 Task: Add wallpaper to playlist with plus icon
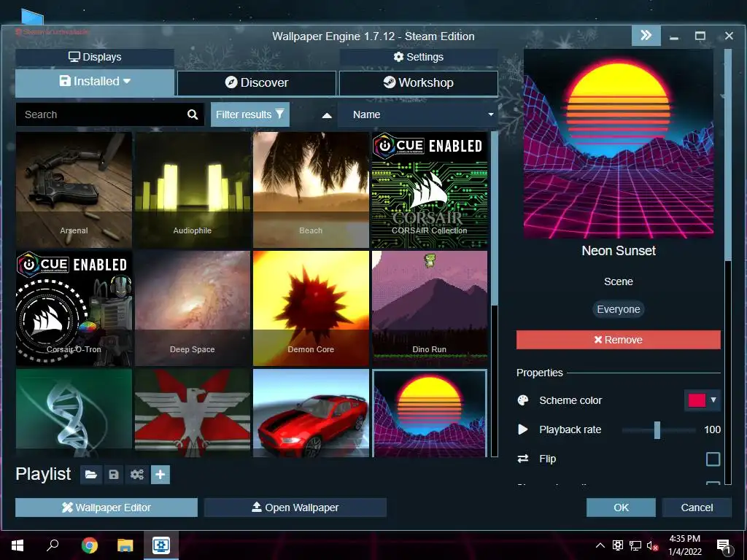tap(160, 474)
